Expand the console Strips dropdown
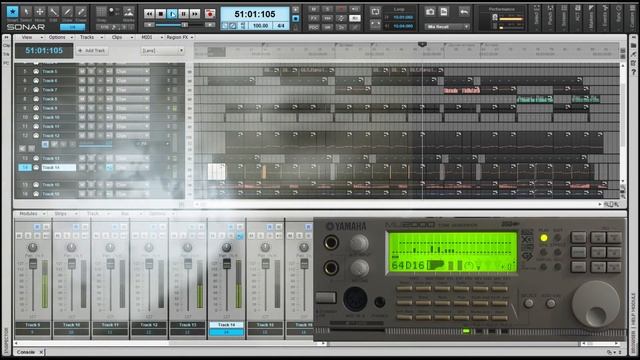Image resolution: width=640 pixels, height=360 pixels. point(65,213)
